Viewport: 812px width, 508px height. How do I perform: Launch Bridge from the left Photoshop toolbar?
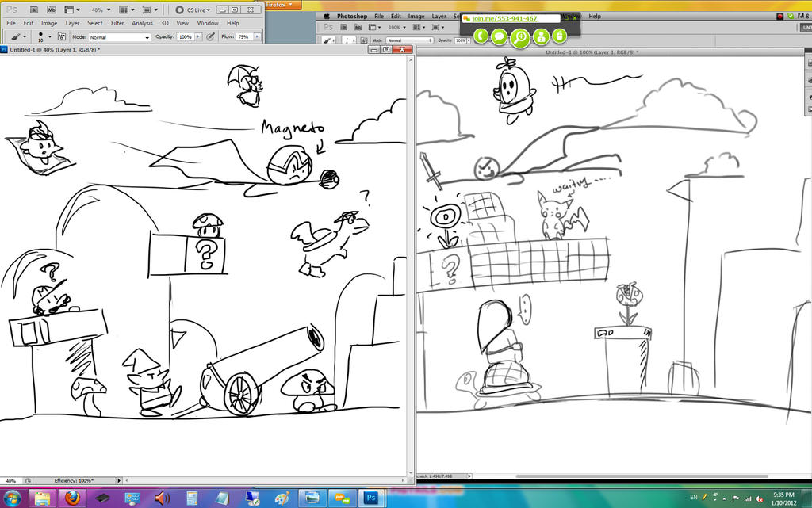[x=33, y=10]
